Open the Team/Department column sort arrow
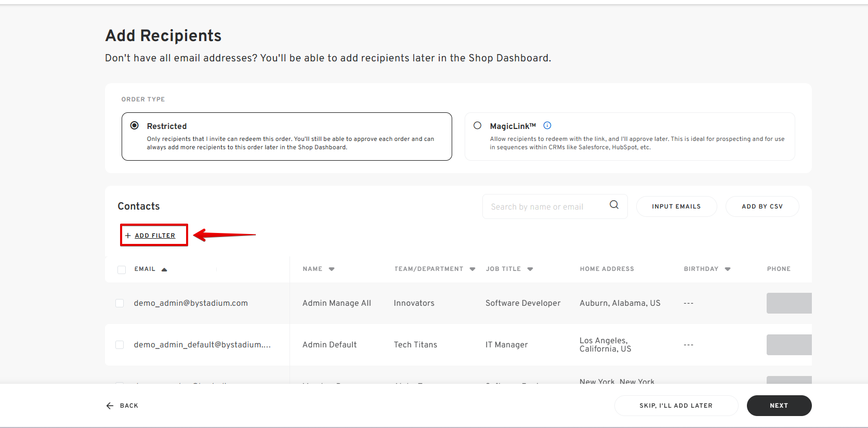 (x=472, y=269)
